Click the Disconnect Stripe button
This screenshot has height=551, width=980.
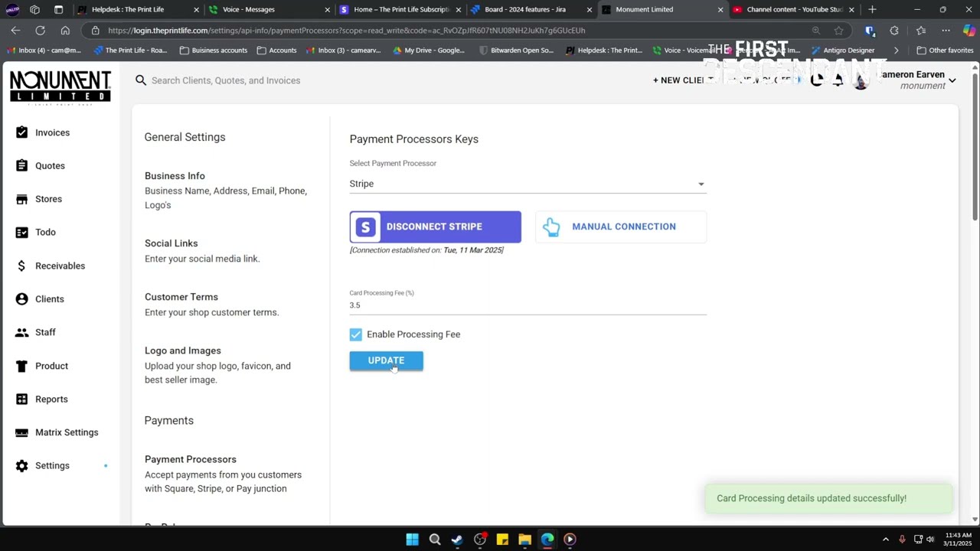435,227
